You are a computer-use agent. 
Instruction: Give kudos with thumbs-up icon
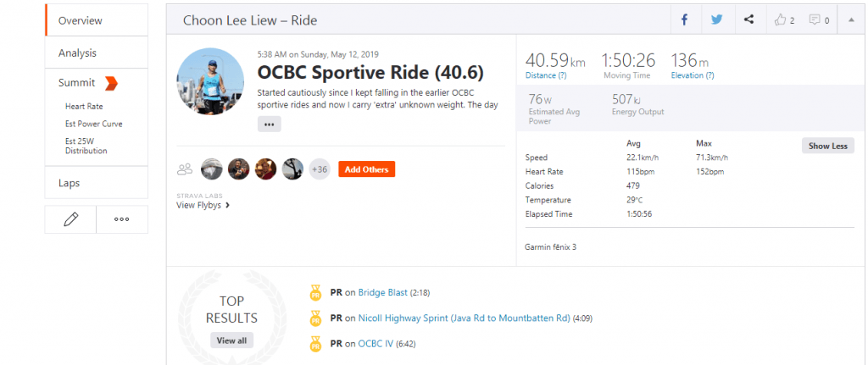coord(781,20)
